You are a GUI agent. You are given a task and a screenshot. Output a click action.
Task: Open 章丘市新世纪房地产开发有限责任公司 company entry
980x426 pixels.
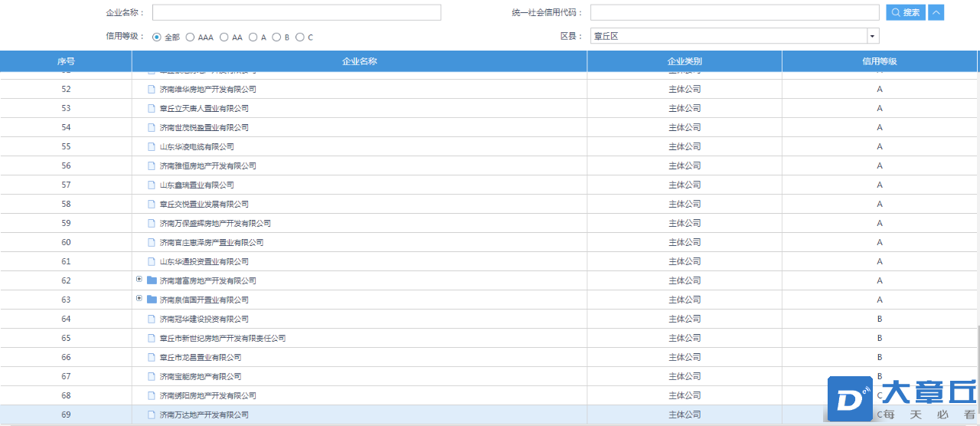[223, 339]
